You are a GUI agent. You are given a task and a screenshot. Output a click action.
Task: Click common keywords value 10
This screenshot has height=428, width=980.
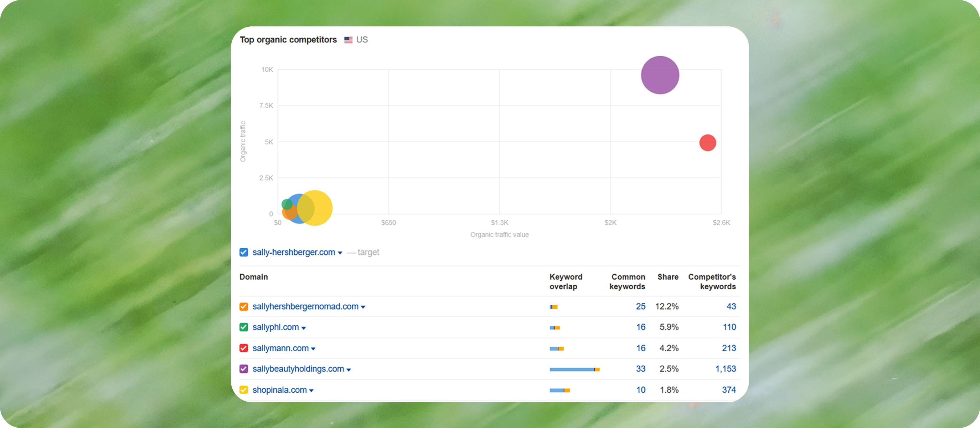click(641, 390)
